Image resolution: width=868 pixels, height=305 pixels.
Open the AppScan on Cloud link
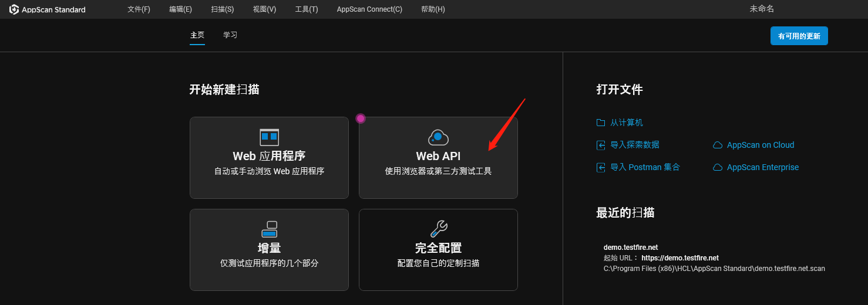point(761,145)
